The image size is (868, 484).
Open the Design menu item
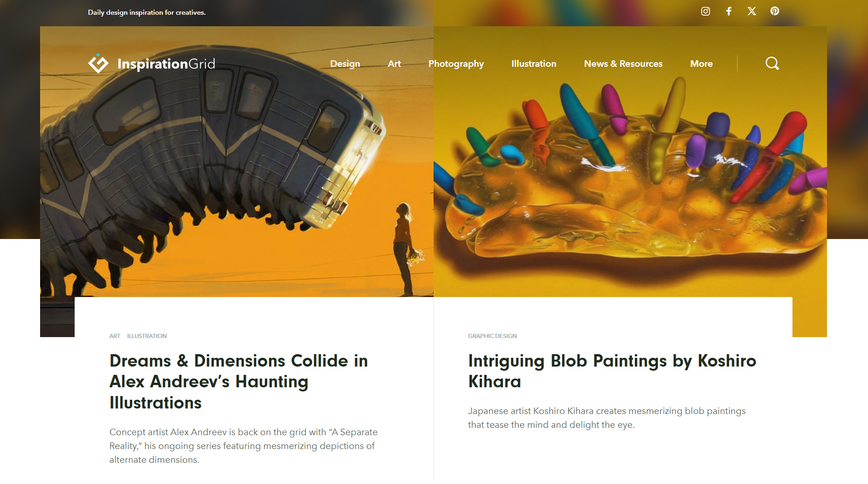345,64
